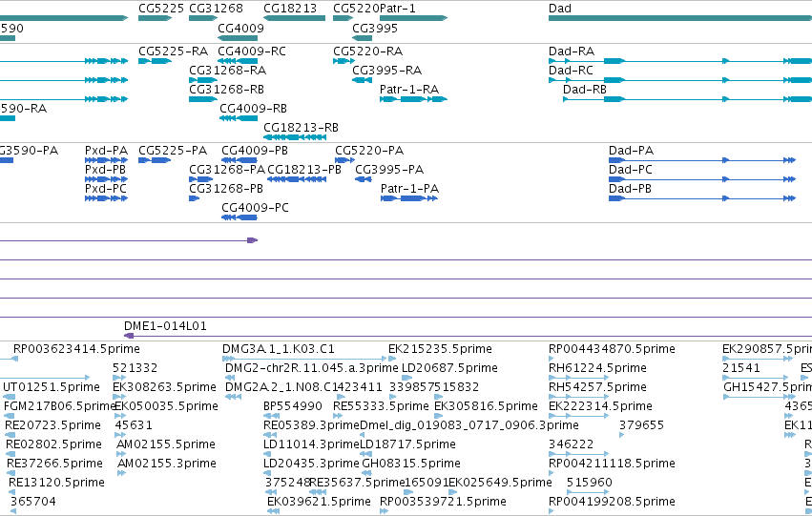The width and height of the screenshot is (812, 516).
Task: Click EST label 379655
Action: pyautogui.click(x=641, y=425)
